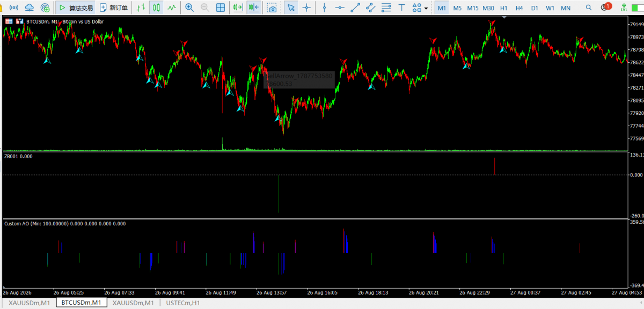Click the 26 Aug 13:57 time label
Screen dimensions: 644x309
tap(272, 293)
